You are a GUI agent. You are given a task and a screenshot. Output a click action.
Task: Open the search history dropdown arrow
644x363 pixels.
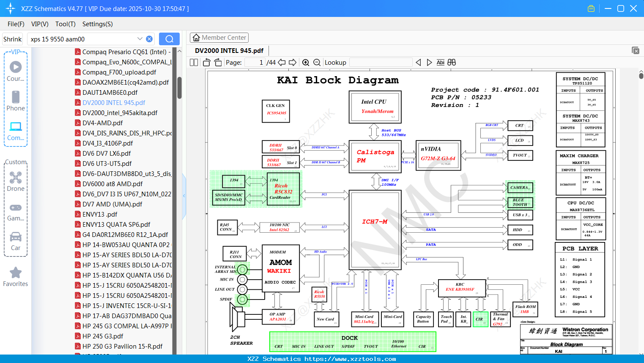point(140,39)
